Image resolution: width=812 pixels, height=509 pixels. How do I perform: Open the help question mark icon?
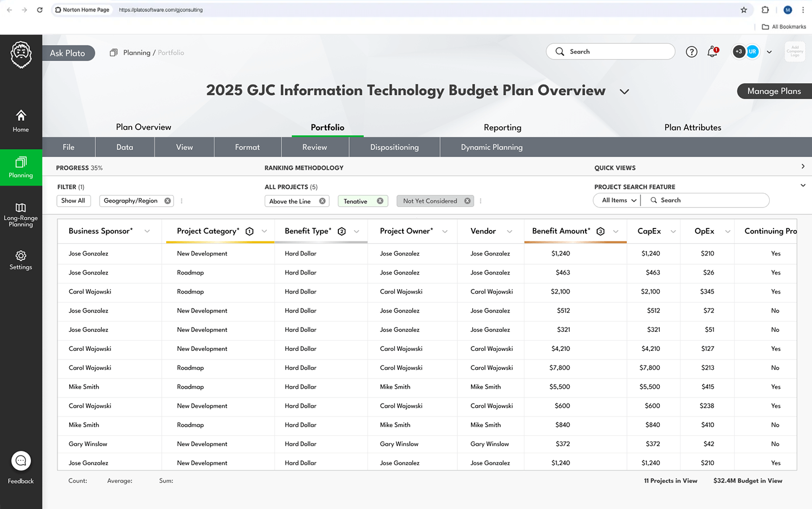click(691, 52)
